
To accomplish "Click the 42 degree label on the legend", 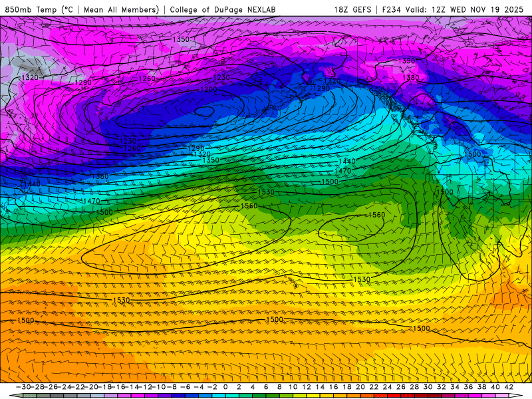I will click(x=509, y=387).
